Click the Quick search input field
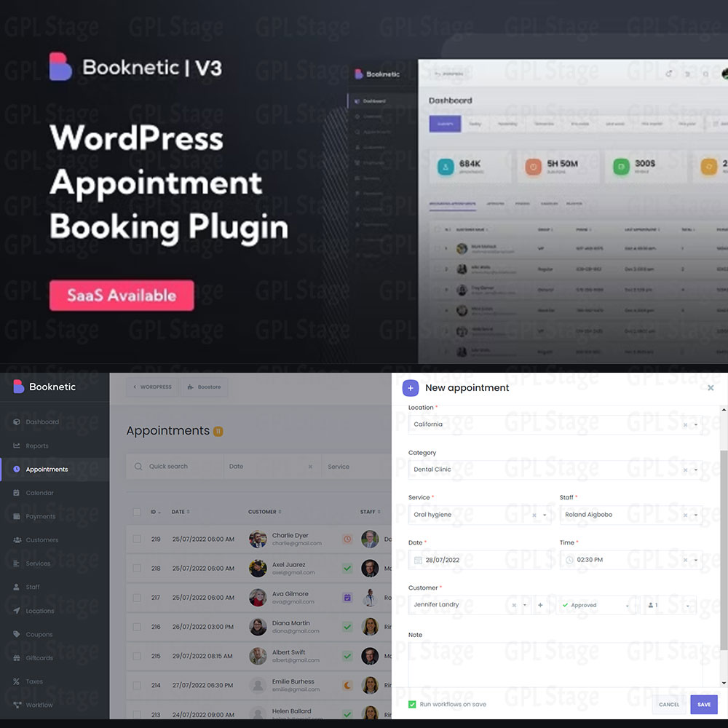 (175, 466)
